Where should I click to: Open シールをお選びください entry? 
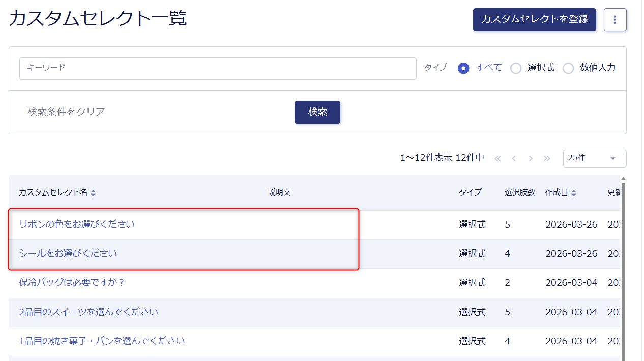click(68, 253)
